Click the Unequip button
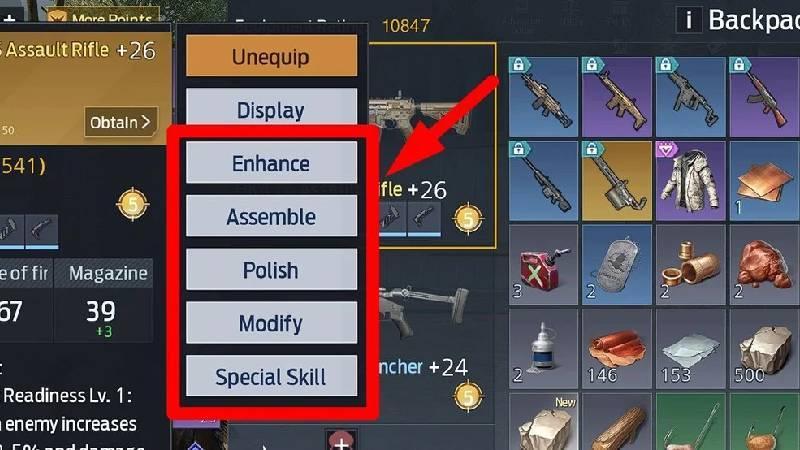The width and height of the screenshot is (800, 450). click(x=271, y=56)
